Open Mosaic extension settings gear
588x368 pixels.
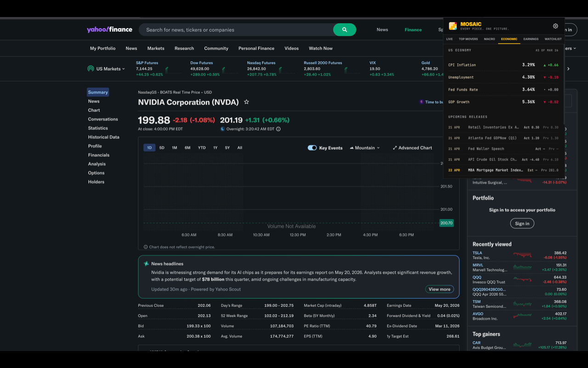555,26
